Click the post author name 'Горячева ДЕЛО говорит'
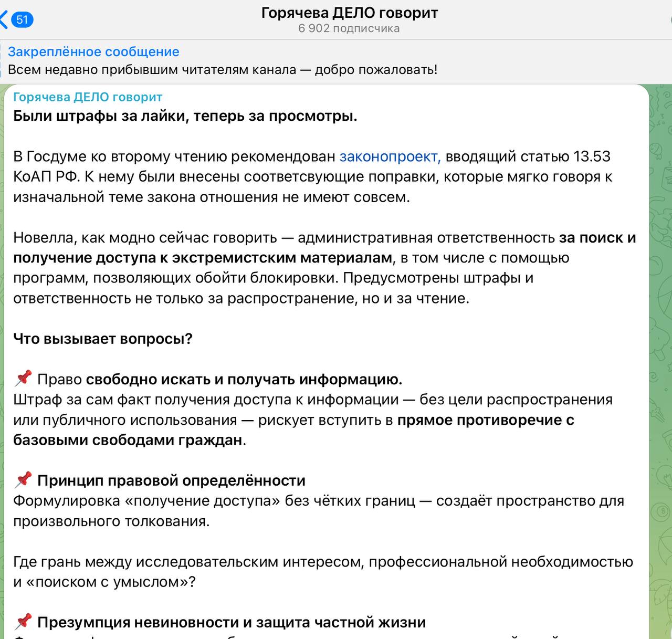 [x=88, y=97]
